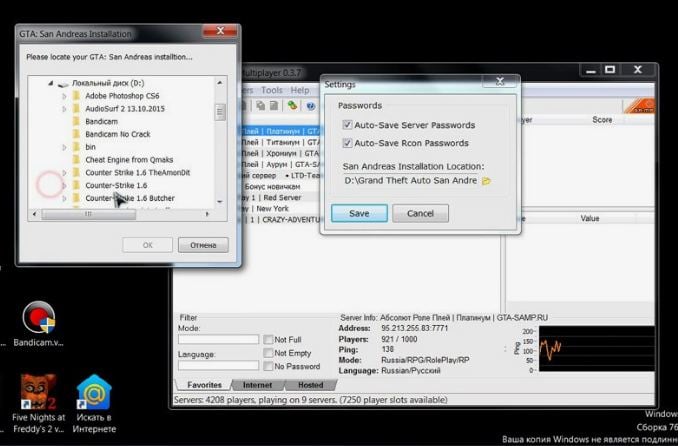Screen dimensions: 678x446
Task: Toggle Auto-Save Rcon Passwords checkbox
Action: pyautogui.click(x=347, y=143)
